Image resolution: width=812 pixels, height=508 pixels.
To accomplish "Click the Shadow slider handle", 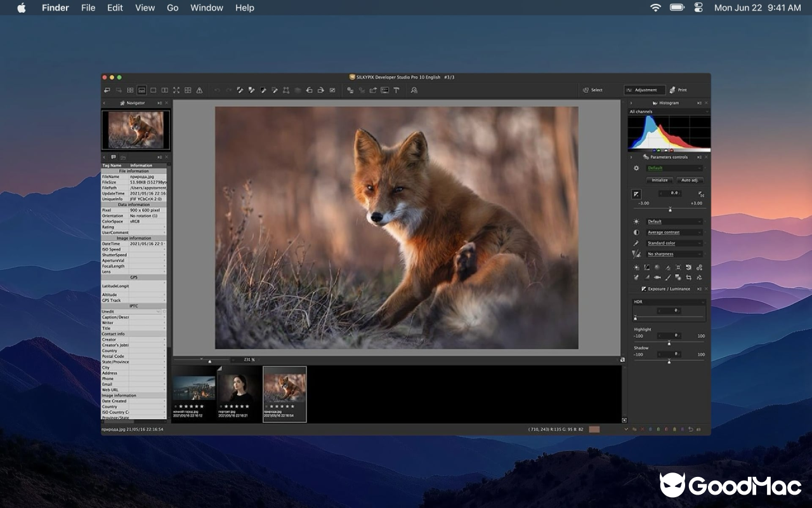I will click(x=669, y=361).
